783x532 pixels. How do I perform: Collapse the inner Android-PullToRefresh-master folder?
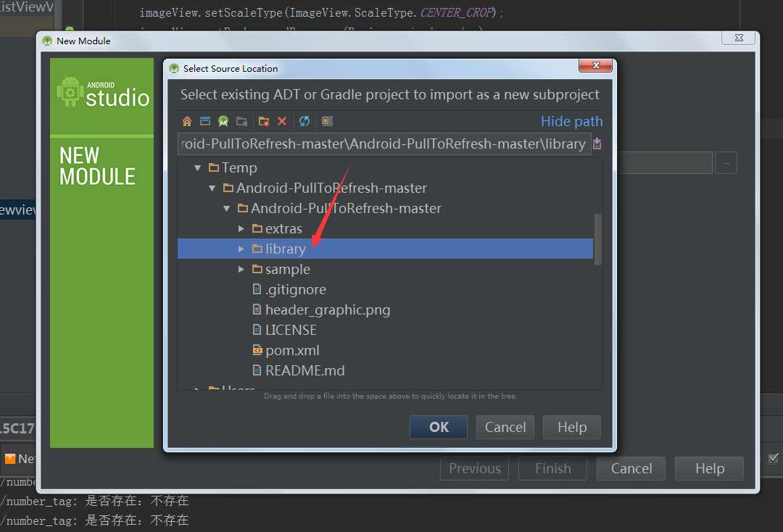[x=227, y=208]
